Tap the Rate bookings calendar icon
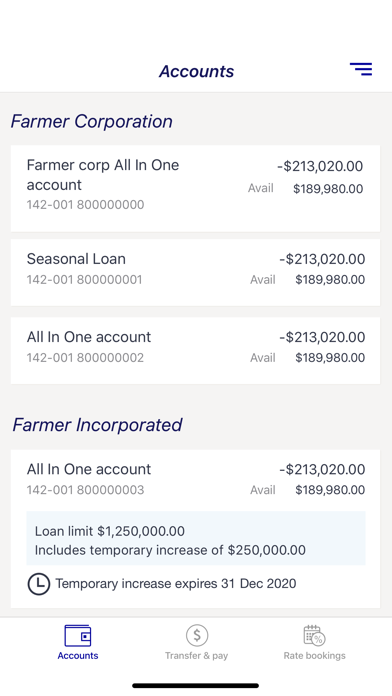The height and width of the screenshot is (696, 392). tap(314, 636)
